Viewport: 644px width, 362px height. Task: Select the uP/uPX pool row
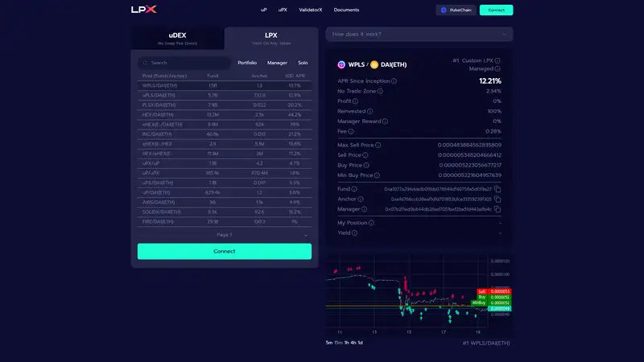click(x=225, y=173)
